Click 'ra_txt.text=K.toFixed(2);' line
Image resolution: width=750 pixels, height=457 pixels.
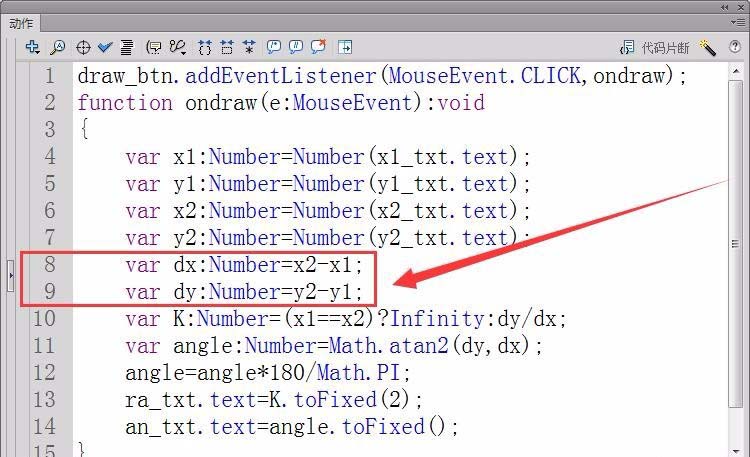pyautogui.click(x=274, y=400)
